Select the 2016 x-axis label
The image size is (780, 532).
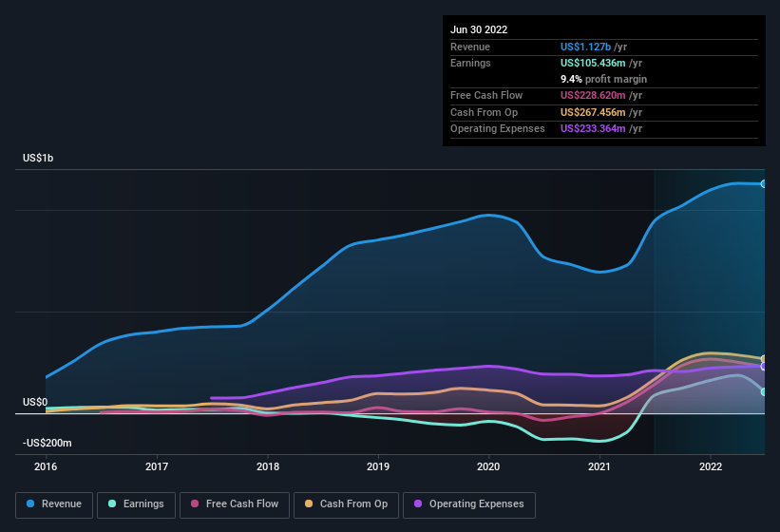pos(46,466)
